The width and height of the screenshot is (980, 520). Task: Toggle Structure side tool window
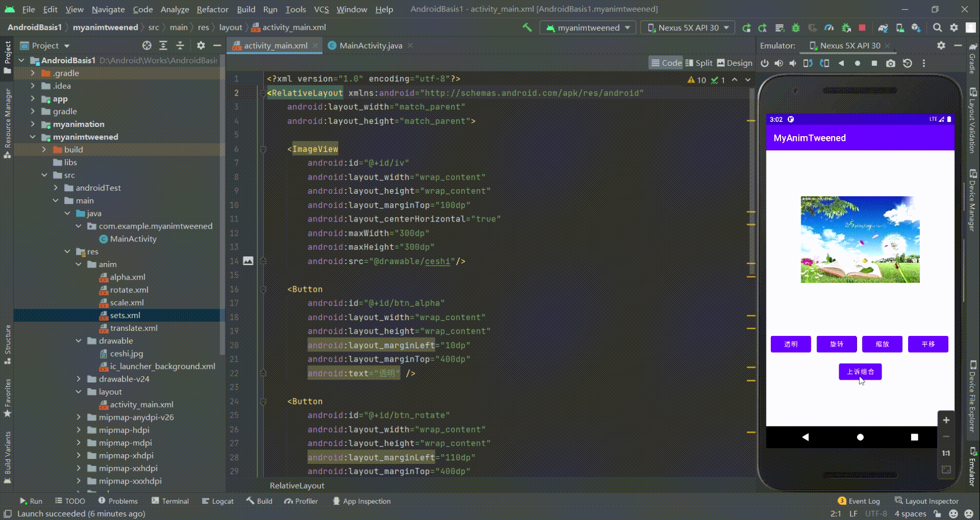click(x=7, y=344)
